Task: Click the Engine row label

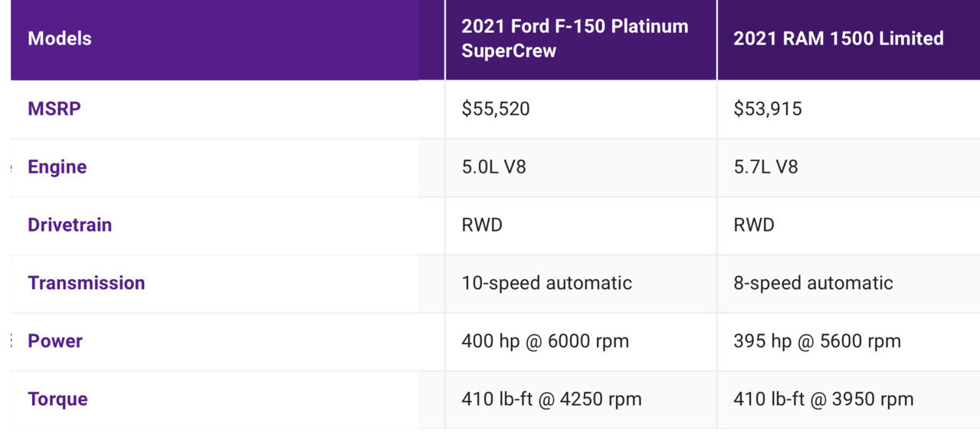Action: (x=57, y=167)
